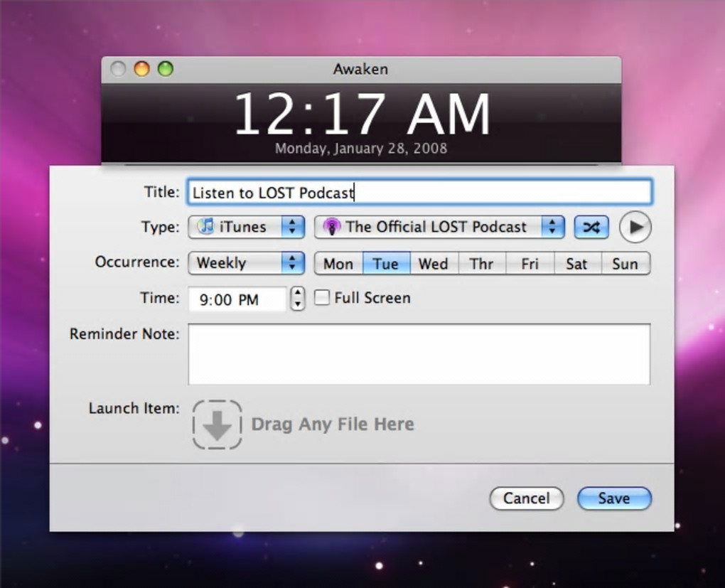
Task: Toggle the Thr day button
Action: click(x=482, y=264)
